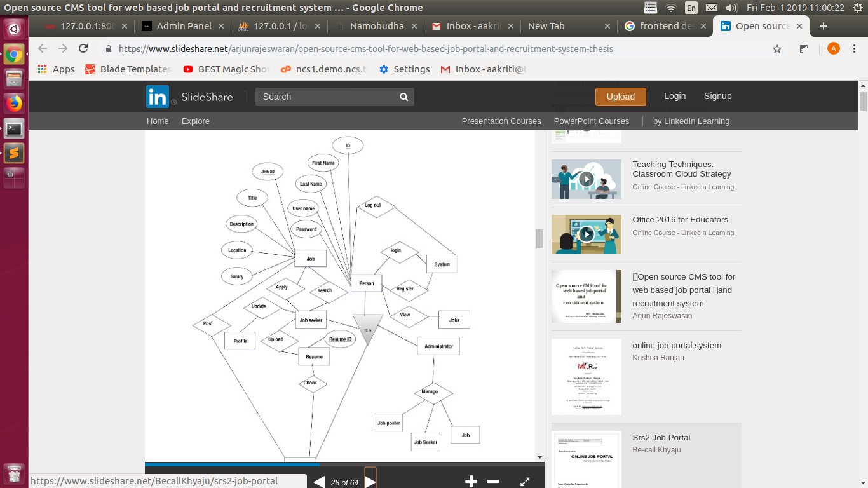868x488 pixels.
Task: Go to previous slide arrow
Action: pyautogui.click(x=319, y=482)
